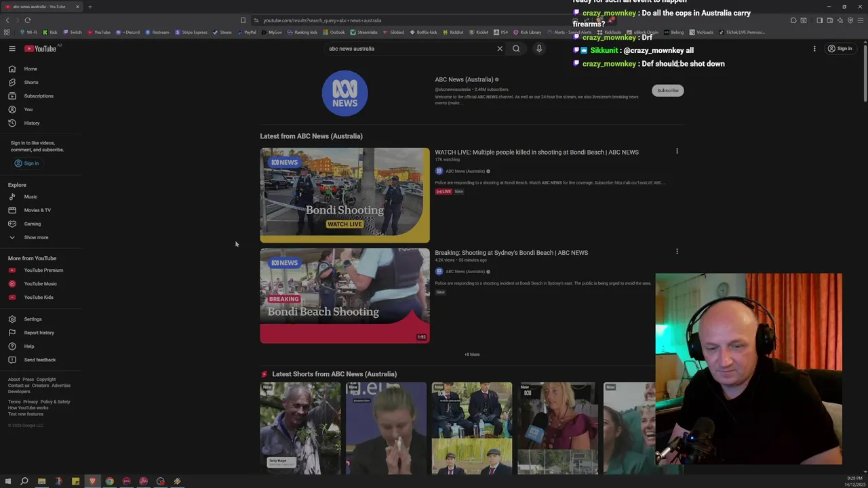
Task: Open Stripe Express bookmark
Action: [192, 32]
